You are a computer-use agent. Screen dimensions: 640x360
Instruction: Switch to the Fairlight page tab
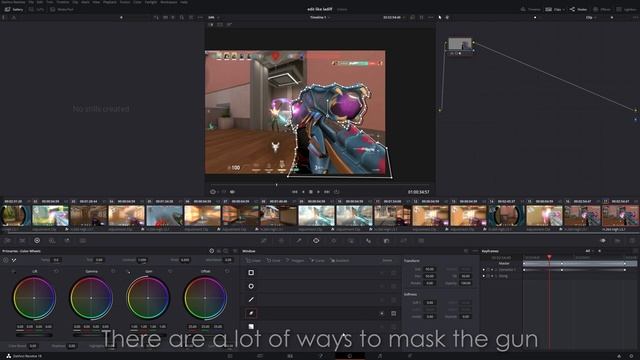(380, 356)
